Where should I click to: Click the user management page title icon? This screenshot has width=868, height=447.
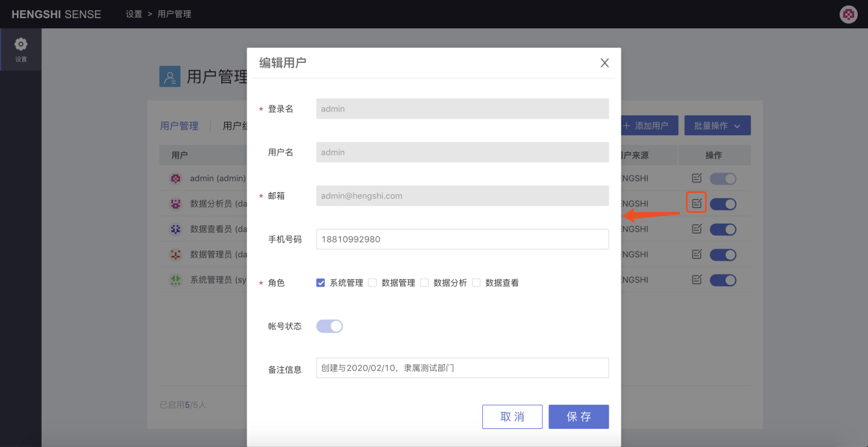(169, 77)
